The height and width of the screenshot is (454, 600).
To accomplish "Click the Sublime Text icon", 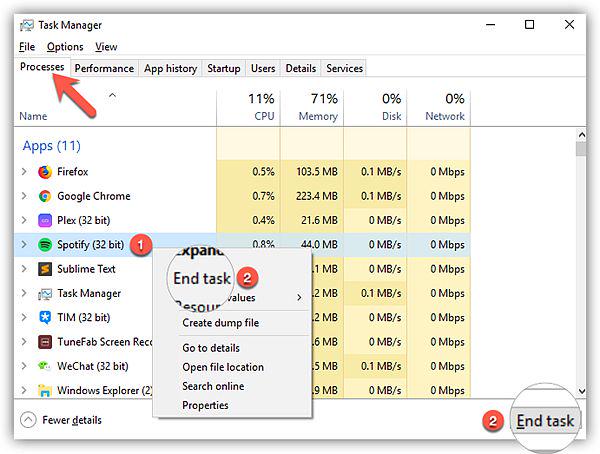I will pyautogui.click(x=45, y=269).
